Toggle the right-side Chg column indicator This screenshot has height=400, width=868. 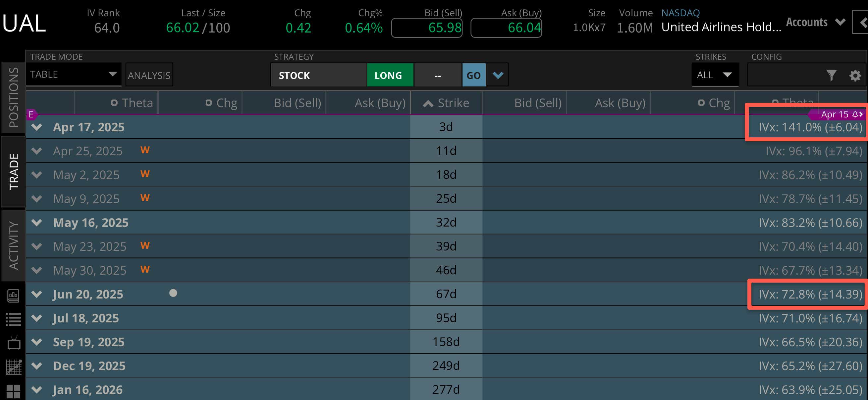click(701, 103)
